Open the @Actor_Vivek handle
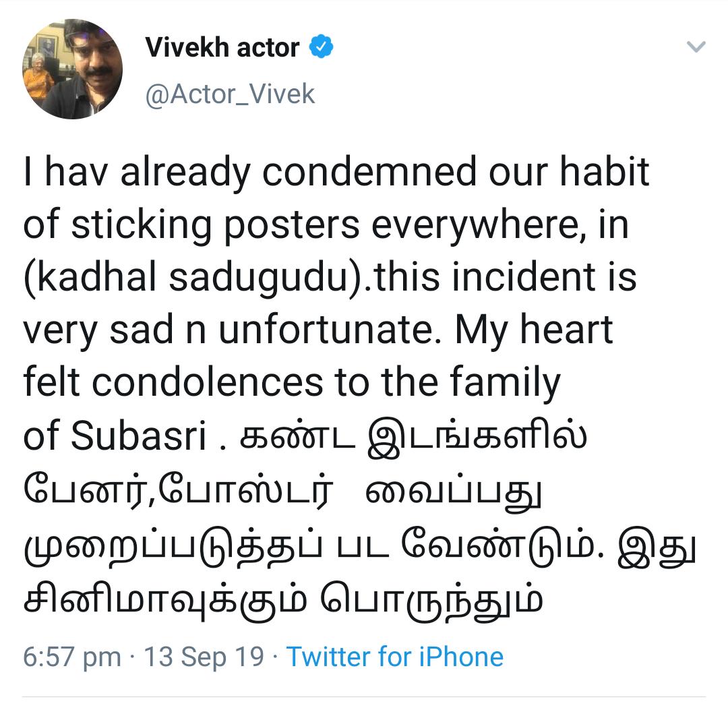Screen dimensions: 728x712 pos(230,94)
